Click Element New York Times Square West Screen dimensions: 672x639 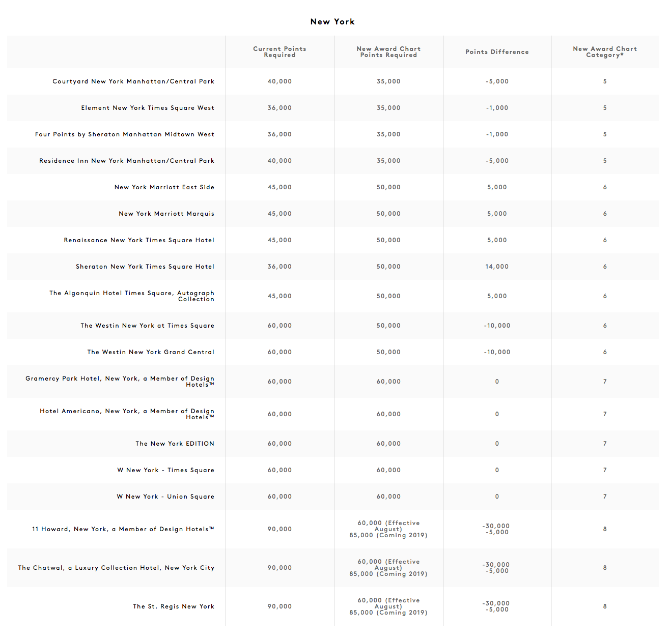pos(148,108)
